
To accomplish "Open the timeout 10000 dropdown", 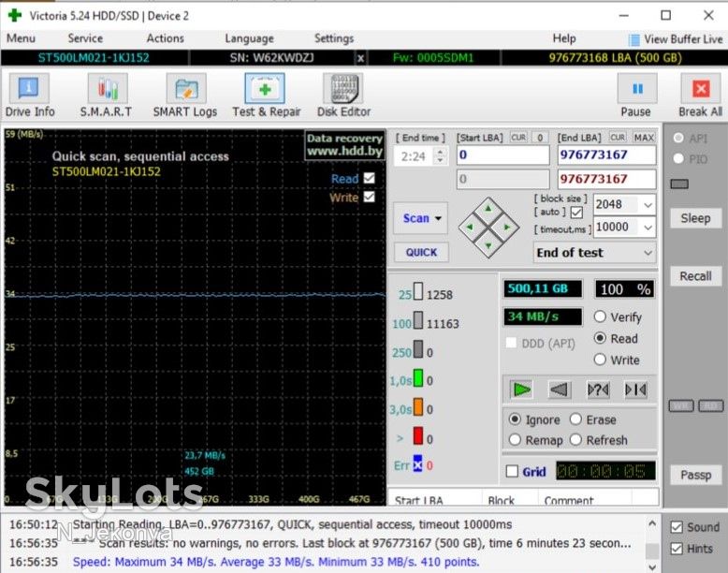I will point(648,228).
